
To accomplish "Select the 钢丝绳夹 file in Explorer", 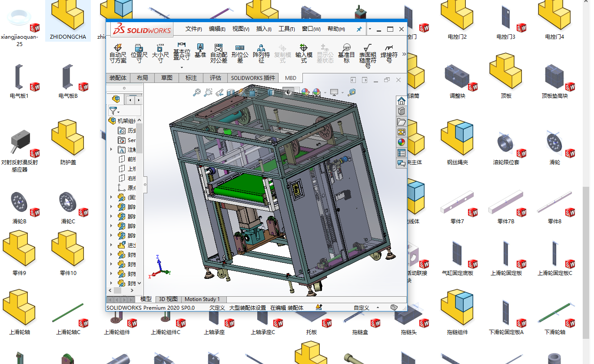I will click(x=458, y=142).
